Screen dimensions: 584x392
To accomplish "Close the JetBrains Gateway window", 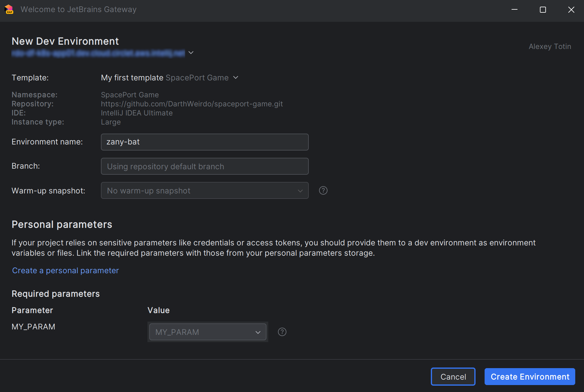I will [571, 10].
